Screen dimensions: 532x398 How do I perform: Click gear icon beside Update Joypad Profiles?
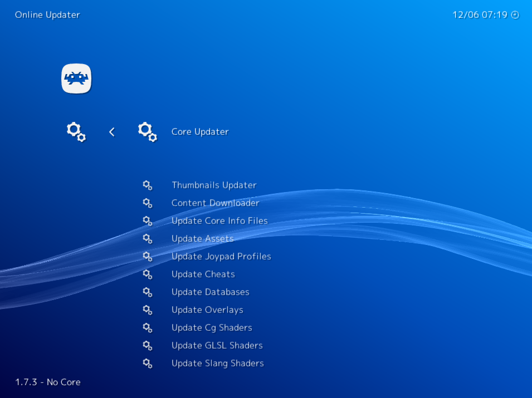pos(148,256)
